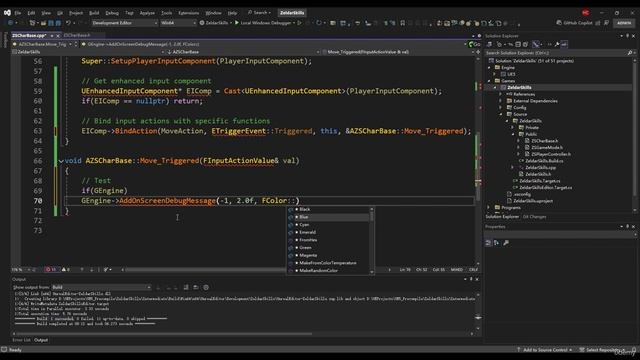Screen dimensions: 640x360
Task: Click the ADMIN button
Action: (x=624, y=23)
